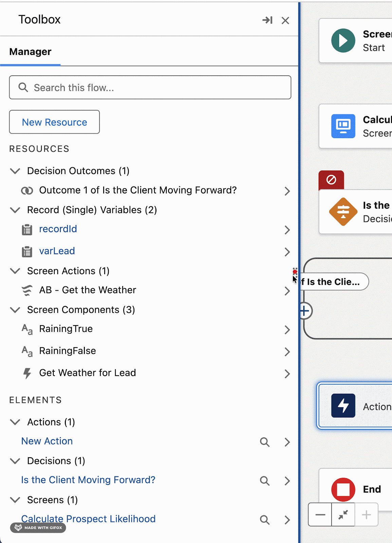The image size is (392, 543).
Task: Click the New Resource button
Action: pos(54,122)
